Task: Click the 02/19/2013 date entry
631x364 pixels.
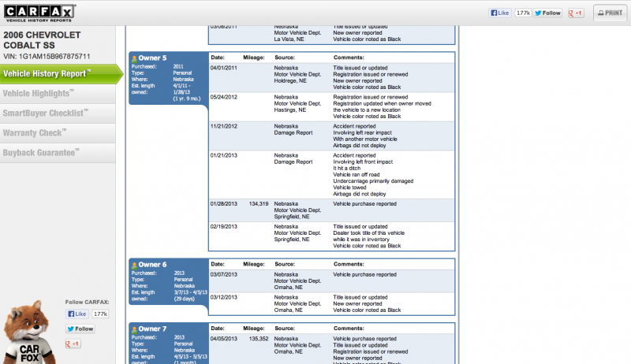Action: [224, 227]
